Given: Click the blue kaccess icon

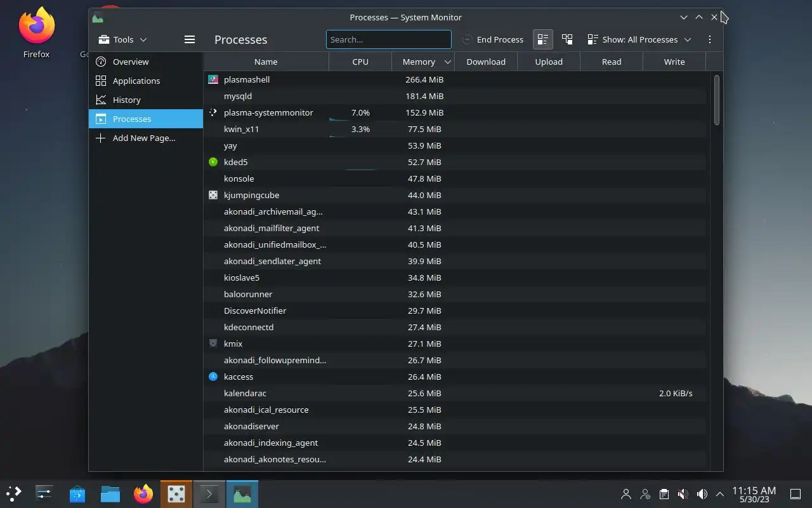Looking at the screenshot, I should tap(213, 377).
